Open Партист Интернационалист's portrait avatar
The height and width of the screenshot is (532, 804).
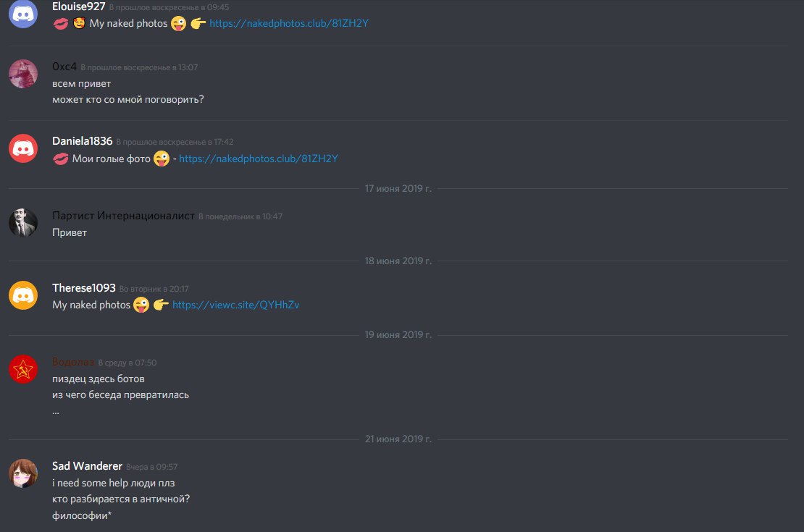point(23,222)
